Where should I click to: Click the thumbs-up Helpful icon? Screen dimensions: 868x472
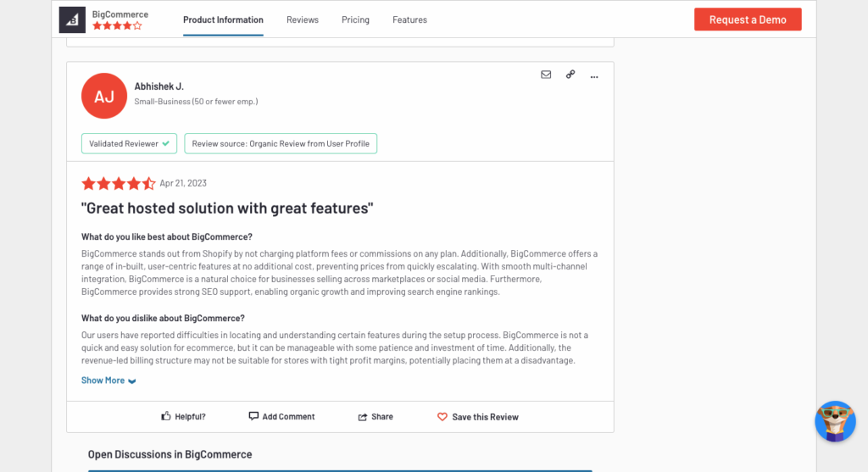pyautogui.click(x=166, y=416)
